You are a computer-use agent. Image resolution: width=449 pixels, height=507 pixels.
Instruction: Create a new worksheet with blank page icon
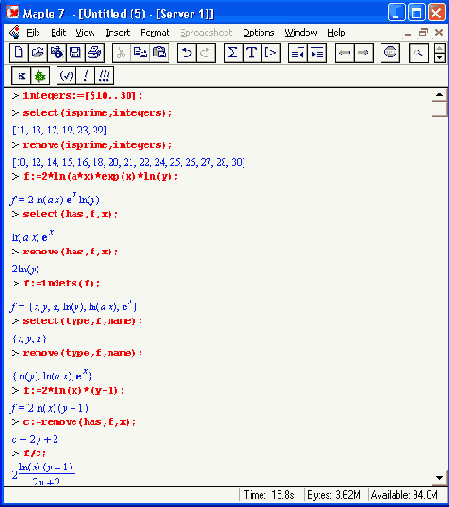pyautogui.click(x=19, y=53)
